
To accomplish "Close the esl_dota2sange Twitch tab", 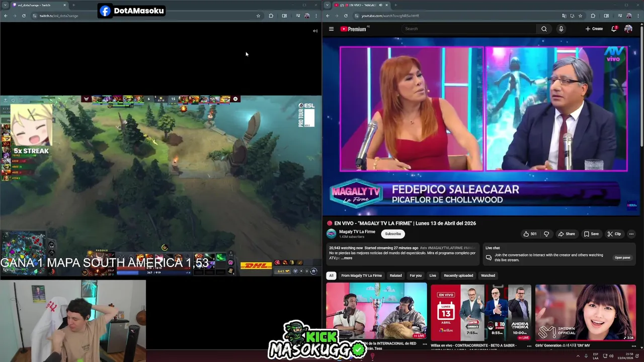I will click(x=64, y=5).
